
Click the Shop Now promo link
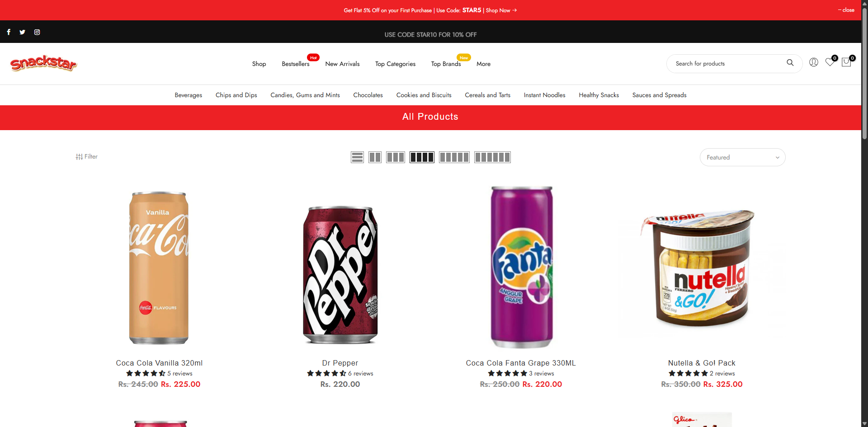(501, 10)
